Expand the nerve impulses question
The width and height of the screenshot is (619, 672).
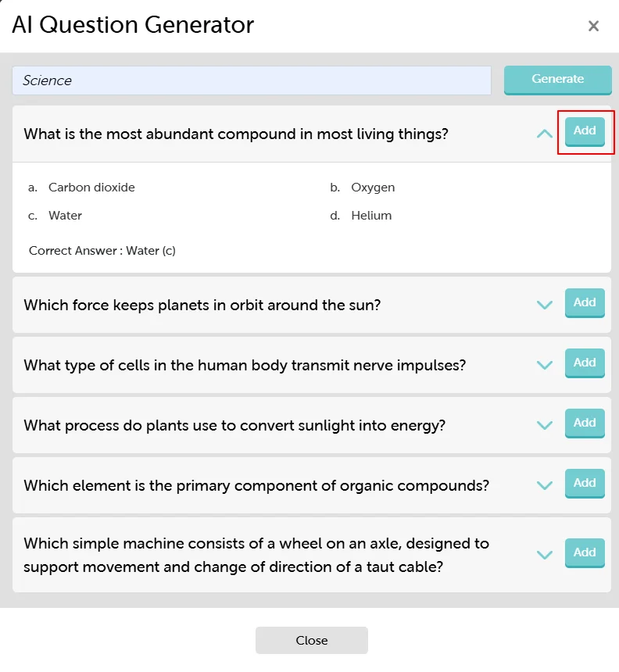click(545, 364)
